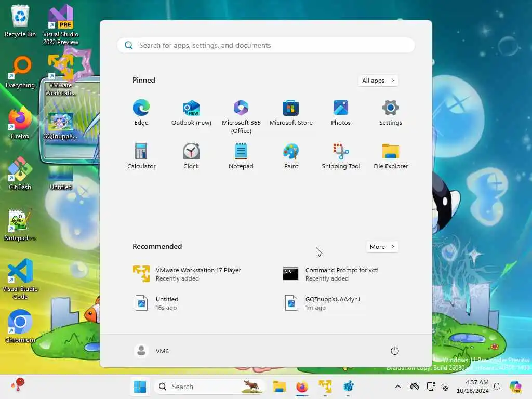This screenshot has width=532, height=399.
Task: Show hidden tray icons chevron
Action: click(x=398, y=387)
